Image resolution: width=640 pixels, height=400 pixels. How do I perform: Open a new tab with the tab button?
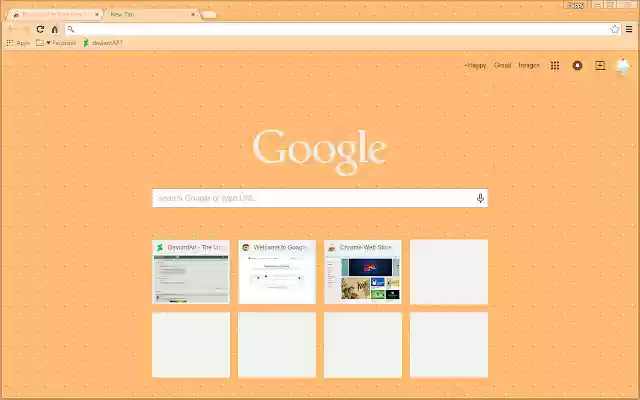click(x=209, y=15)
